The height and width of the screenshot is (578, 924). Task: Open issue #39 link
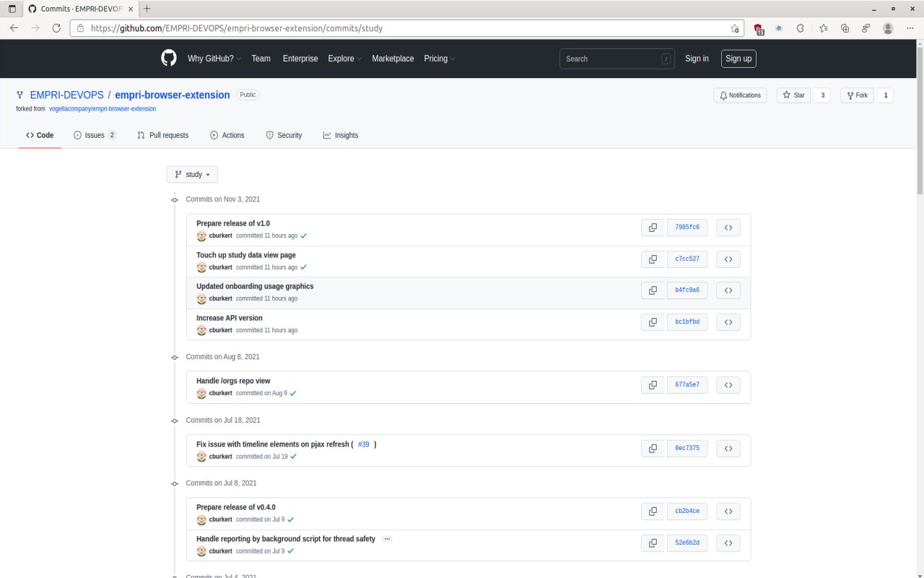tap(364, 444)
